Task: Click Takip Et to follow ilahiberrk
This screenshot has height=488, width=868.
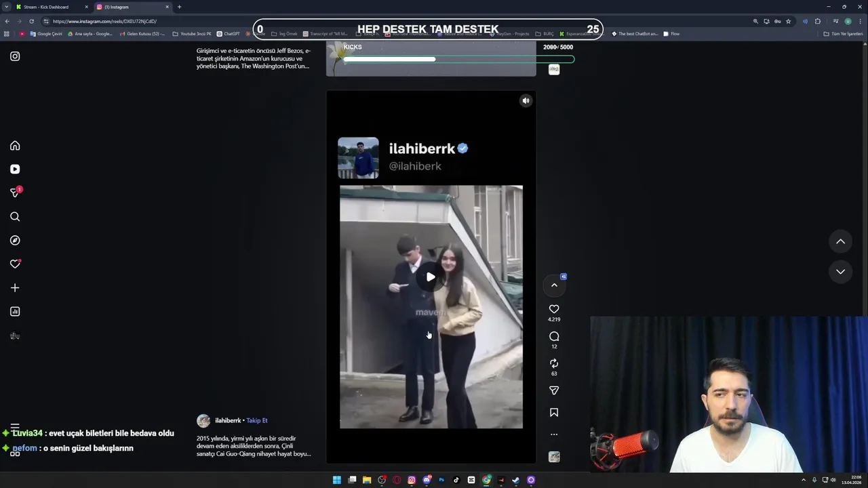Action: 257,420
